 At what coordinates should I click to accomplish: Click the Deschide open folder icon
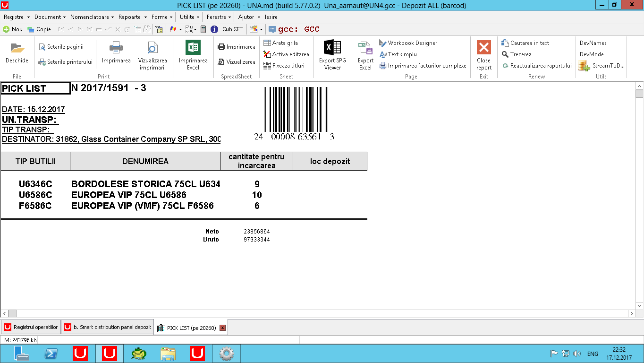[x=17, y=48]
